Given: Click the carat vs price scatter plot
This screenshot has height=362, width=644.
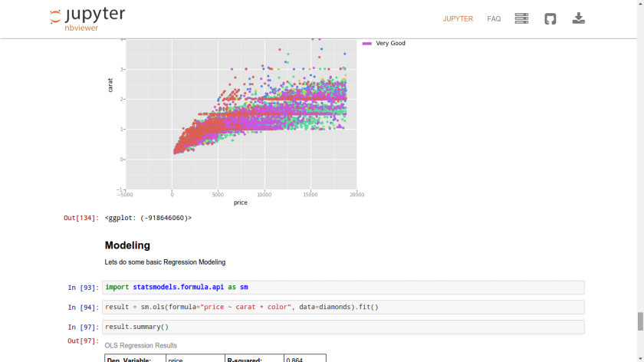Looking at the screenshot, I should [x=241, y=115].
